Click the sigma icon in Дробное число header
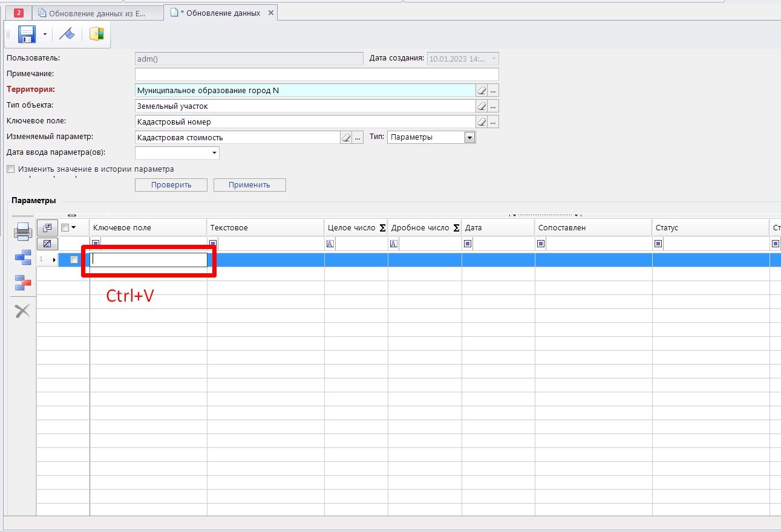781x532 pixels. (x=456, y=228)
